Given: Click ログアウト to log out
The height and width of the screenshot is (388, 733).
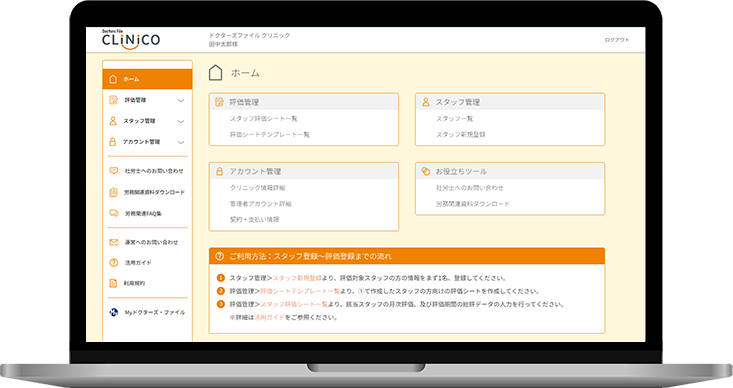Looking at the screenshot, I should pos(617,40).
